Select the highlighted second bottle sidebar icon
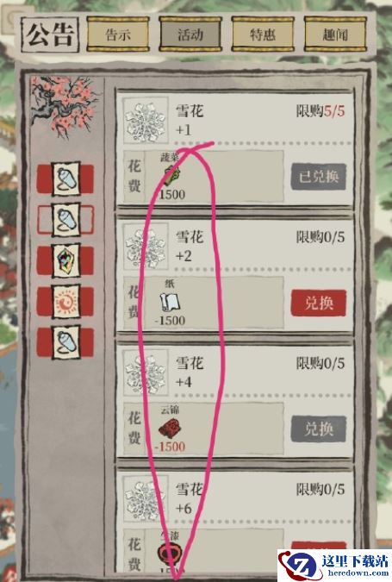This screenshot has height=582, width=392. [65, 220]
